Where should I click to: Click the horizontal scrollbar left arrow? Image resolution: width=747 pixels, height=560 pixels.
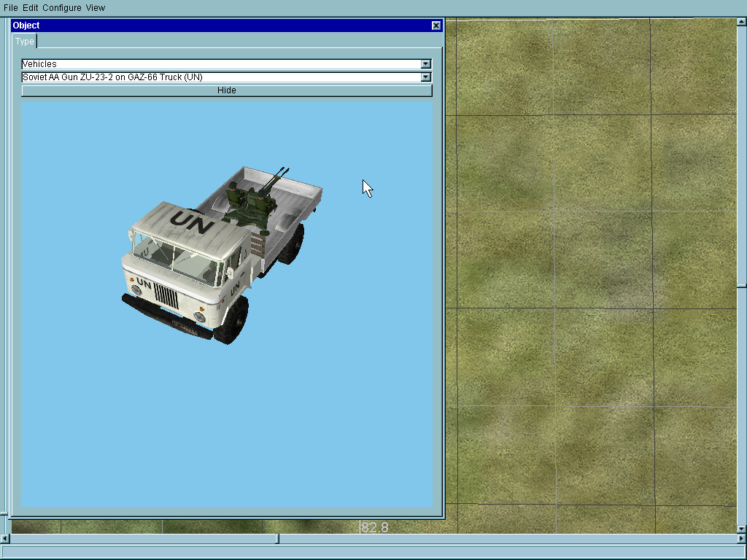click(4, 539)
